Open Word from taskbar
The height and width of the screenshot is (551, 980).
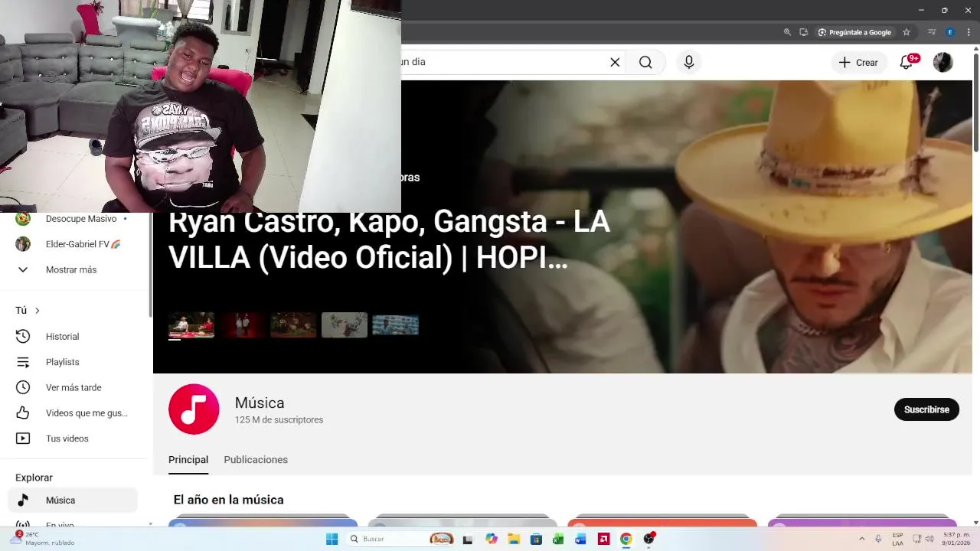pos(580,539)
